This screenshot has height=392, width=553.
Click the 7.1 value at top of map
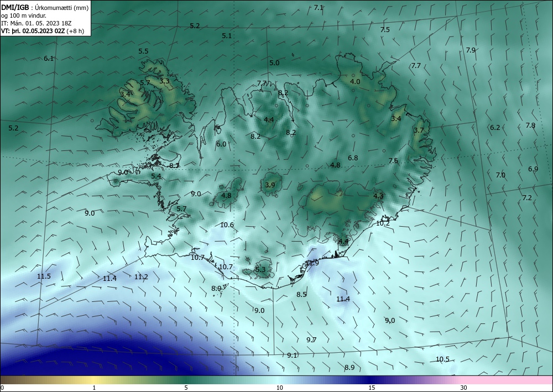pos(319,7)
